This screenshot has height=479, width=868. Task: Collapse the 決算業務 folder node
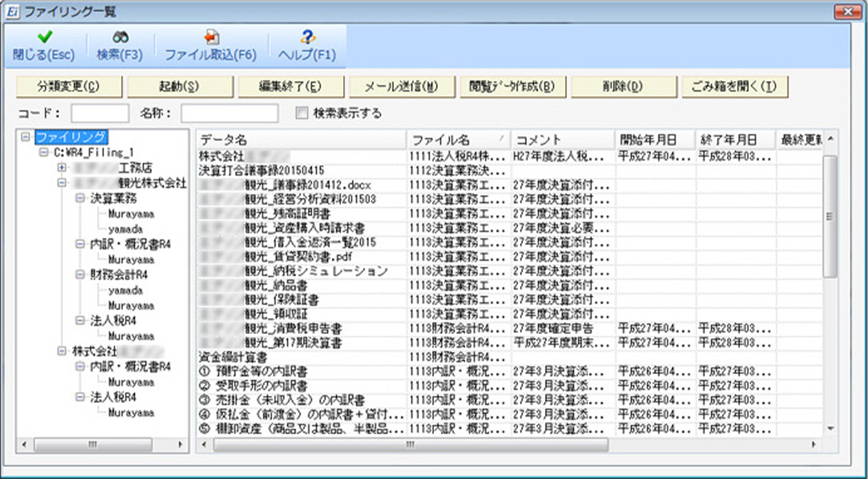pos(79,198)
